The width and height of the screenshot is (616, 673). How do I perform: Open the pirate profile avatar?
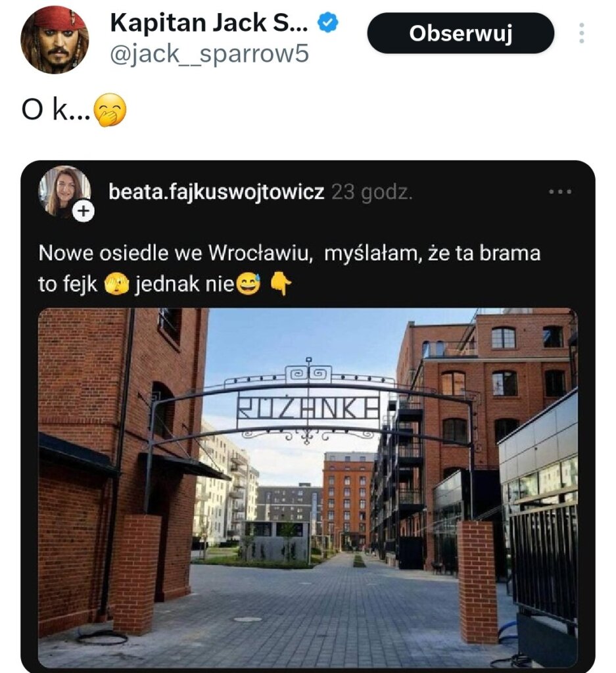pos(55,39)
